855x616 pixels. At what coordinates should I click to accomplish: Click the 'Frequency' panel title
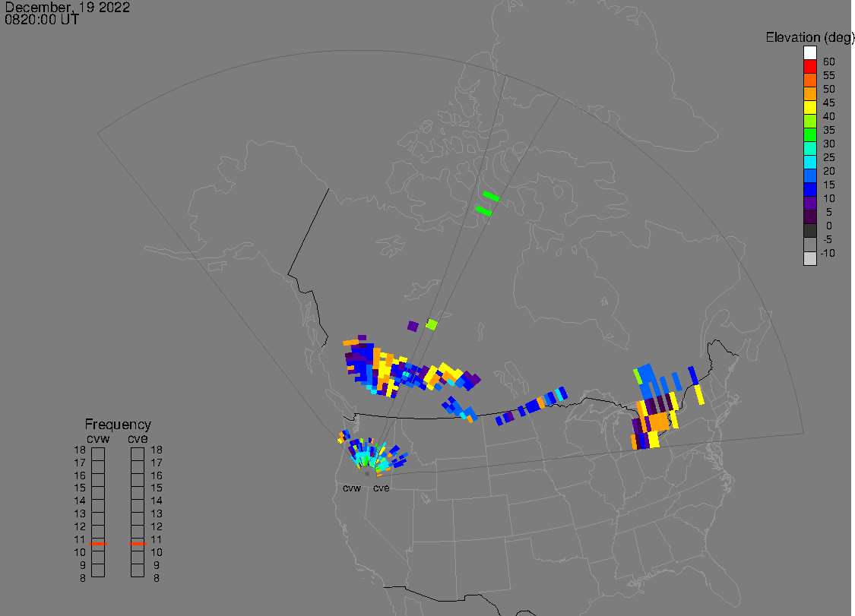coord(118,424)
